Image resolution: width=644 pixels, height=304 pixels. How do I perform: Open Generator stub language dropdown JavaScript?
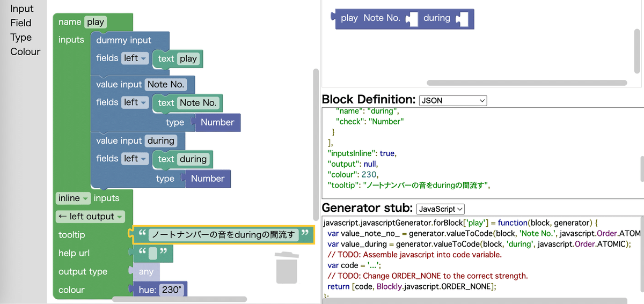(440, 209)
